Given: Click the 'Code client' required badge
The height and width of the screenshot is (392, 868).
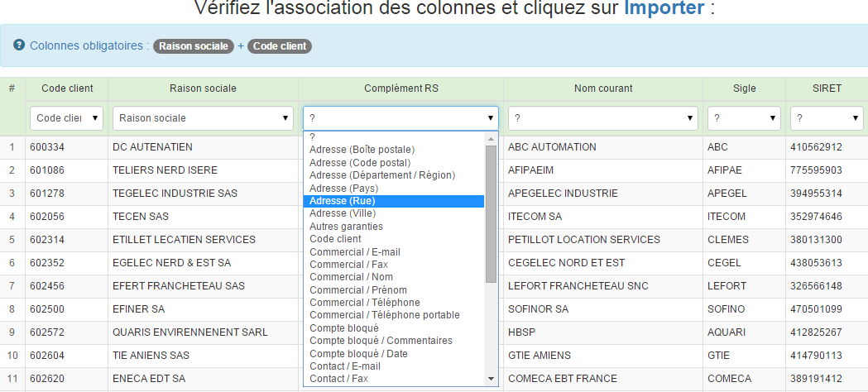Looking at the screenshot, I should [280, 46].
